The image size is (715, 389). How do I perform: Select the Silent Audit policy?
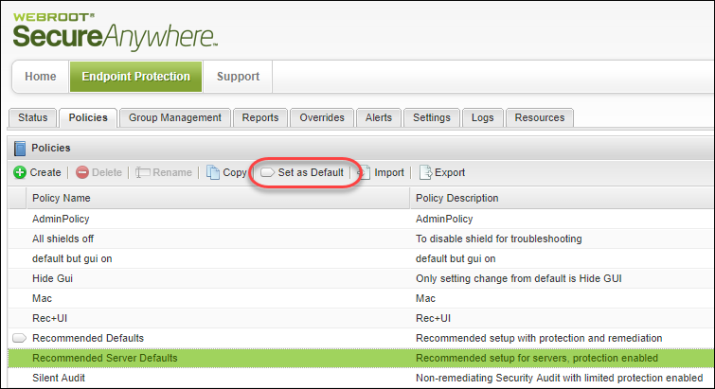pyautogui.click(x=58, y=378)
